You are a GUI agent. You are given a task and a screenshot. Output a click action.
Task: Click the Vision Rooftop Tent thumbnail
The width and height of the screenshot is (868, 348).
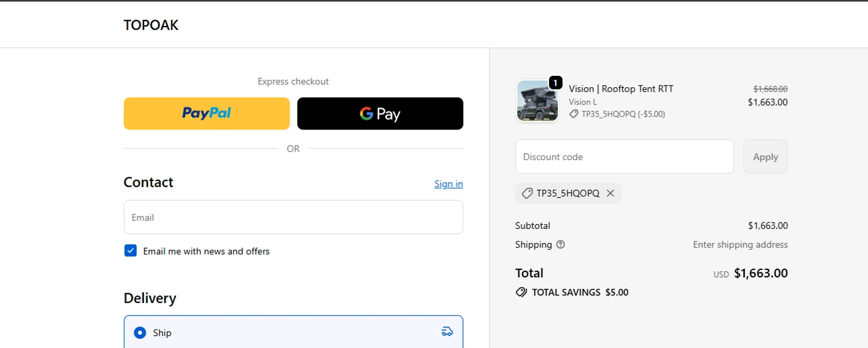537,102
